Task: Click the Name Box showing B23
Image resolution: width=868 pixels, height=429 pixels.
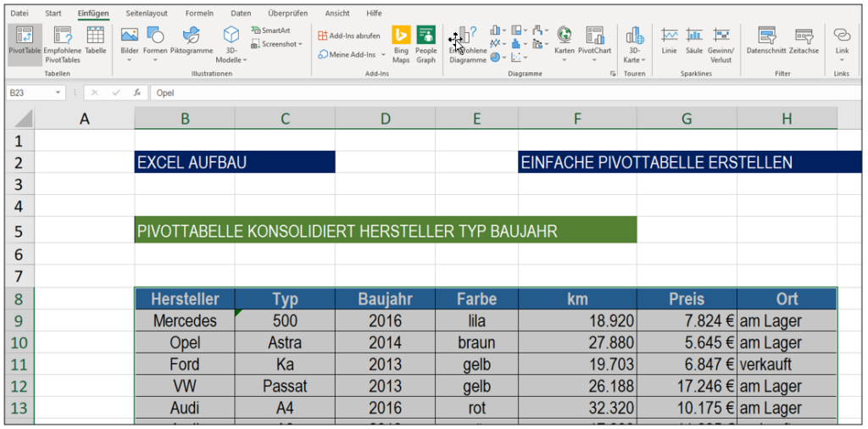Action: pyautogui.click(x=31, y=93)
